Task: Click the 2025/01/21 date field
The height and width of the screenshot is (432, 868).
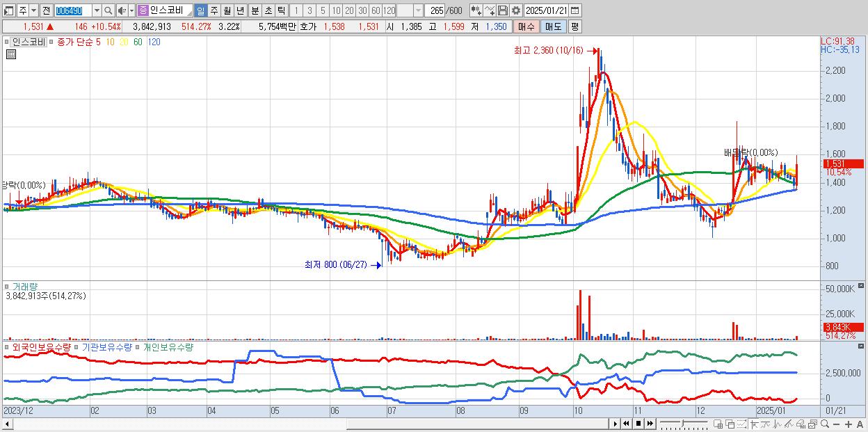Action: [x=546, y=10]
